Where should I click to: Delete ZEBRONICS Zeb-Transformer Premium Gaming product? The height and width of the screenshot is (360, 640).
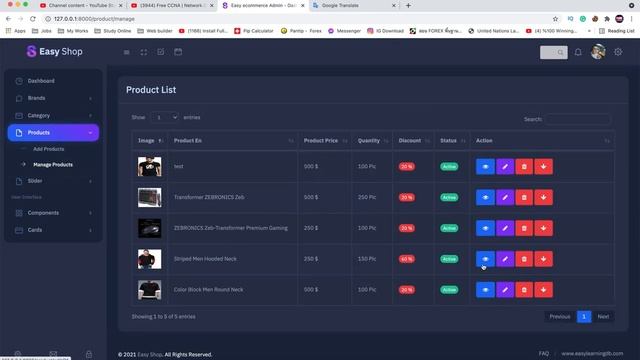524,228
